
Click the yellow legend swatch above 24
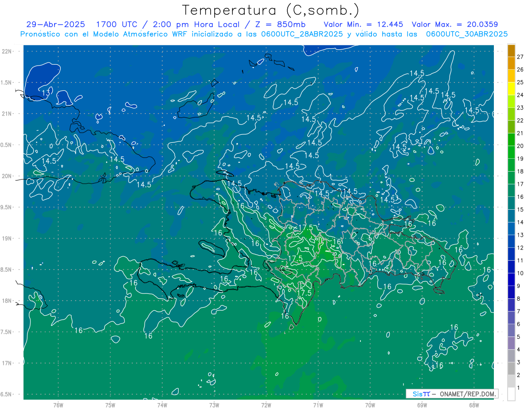click(511, 89)
